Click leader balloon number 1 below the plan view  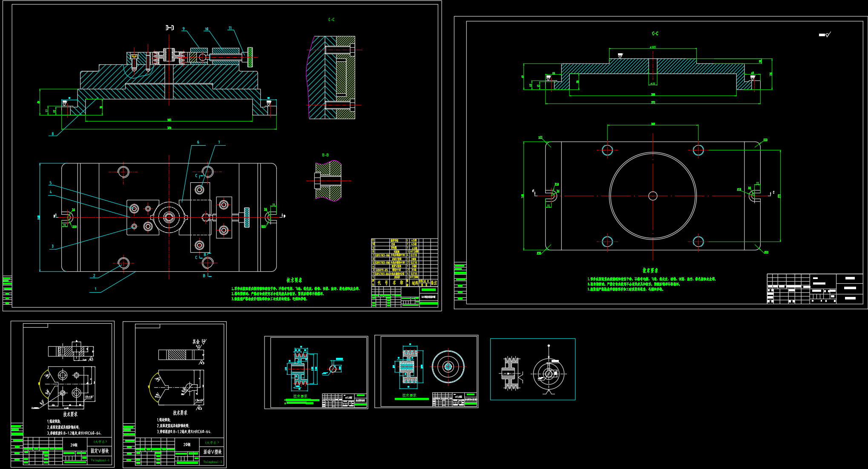(95, 289)
